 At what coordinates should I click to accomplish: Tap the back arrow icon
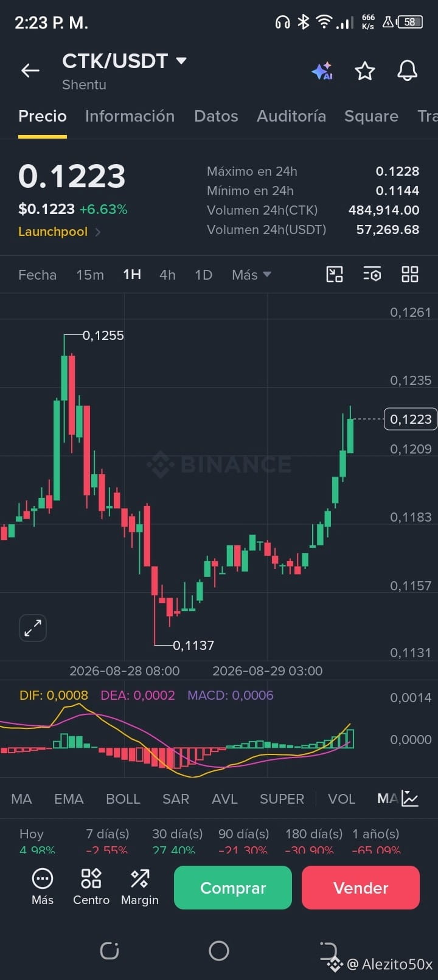(30, 71)
